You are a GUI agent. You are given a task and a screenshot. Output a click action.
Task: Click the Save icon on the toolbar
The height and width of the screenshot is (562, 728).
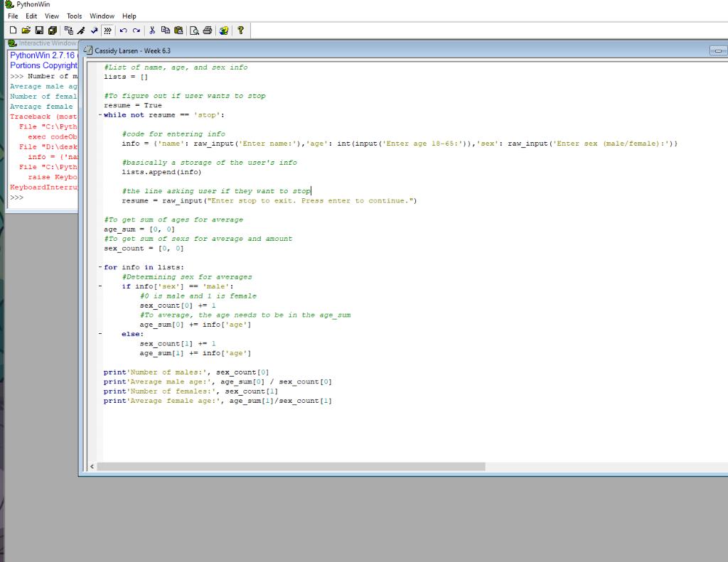[38, 30]
